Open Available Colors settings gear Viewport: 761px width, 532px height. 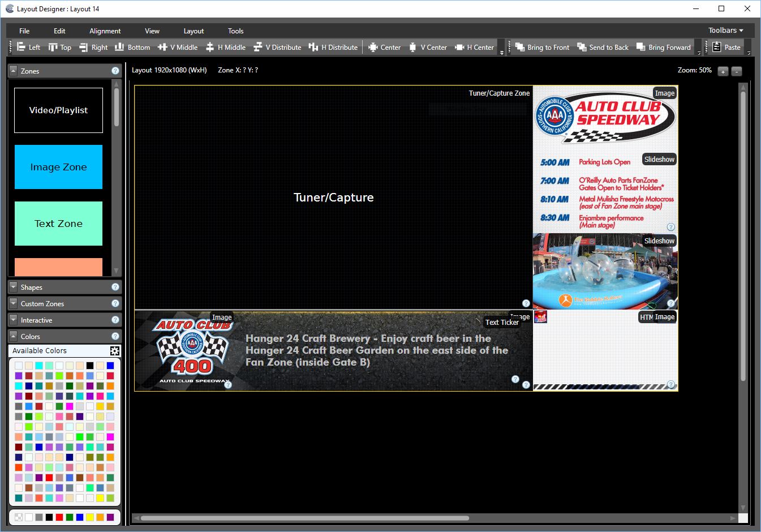tap(115, 351)
